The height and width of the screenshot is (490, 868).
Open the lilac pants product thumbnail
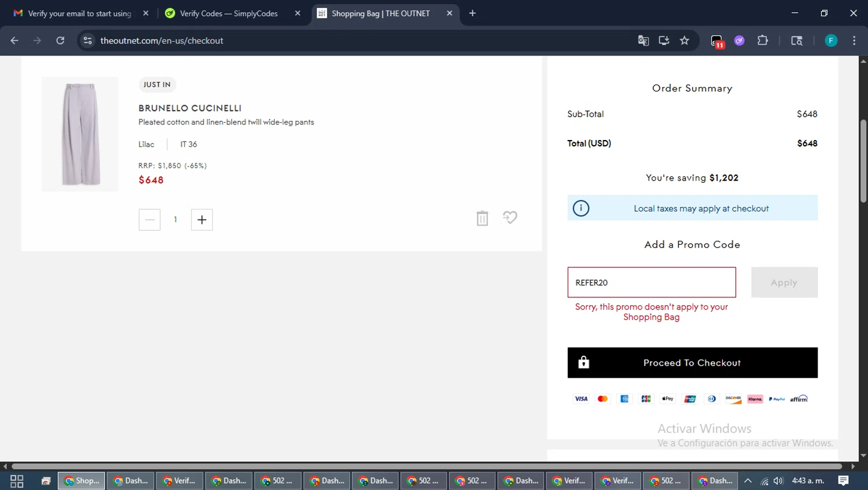[x=80, y=134]
